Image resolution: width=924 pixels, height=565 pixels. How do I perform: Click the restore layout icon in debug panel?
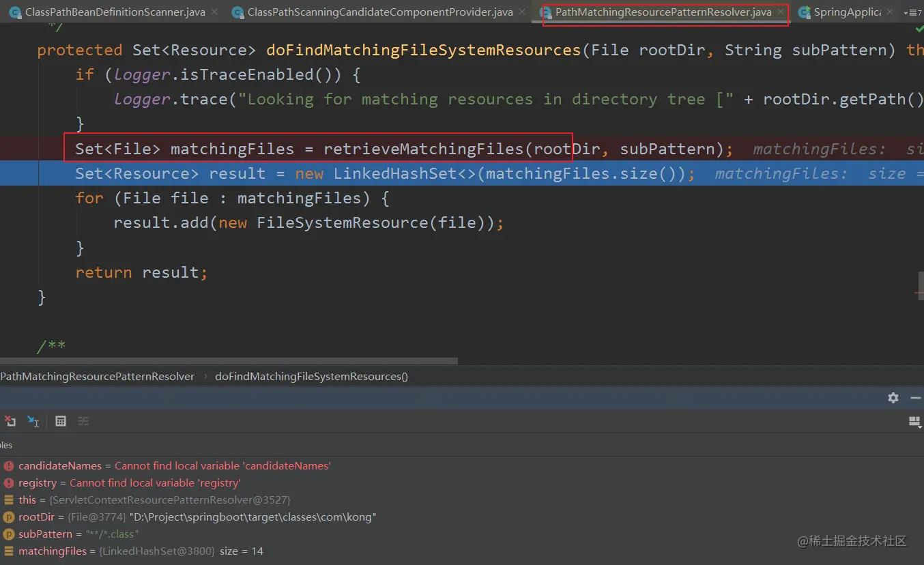click(x=915, y=422)
